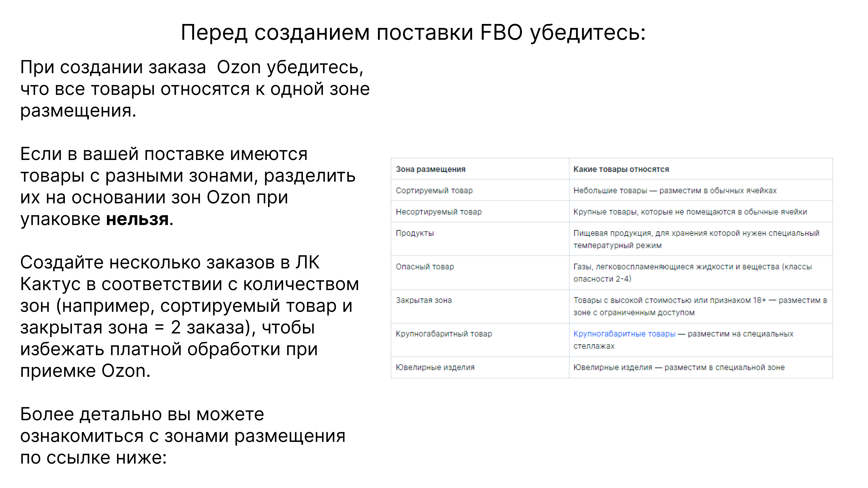The image size is (868, 488).
Task: Click the 'Крупногабаритный товар' zone cell
Action: pyautogui.click(x=444, y=334)
